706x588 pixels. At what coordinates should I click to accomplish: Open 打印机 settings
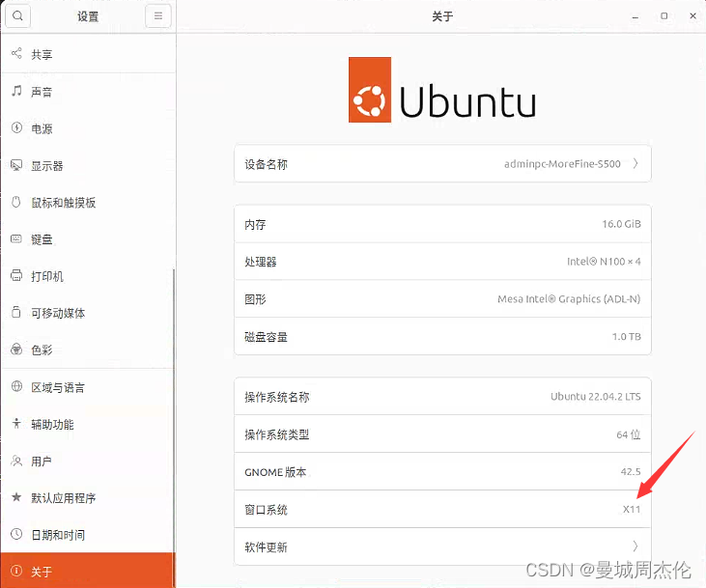point(88,276)
